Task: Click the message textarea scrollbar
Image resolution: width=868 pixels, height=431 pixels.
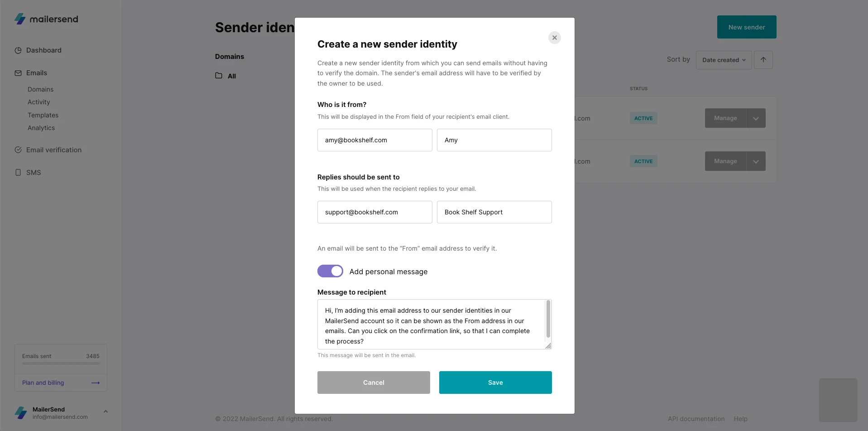Action: pyautogui.click(x=548, y=319)
